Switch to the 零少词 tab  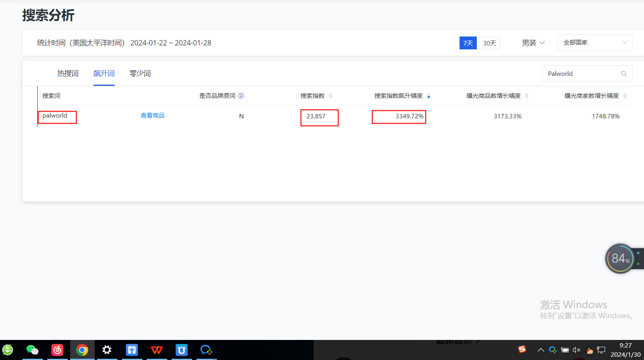pyautogui.click(x=140, y=73)
